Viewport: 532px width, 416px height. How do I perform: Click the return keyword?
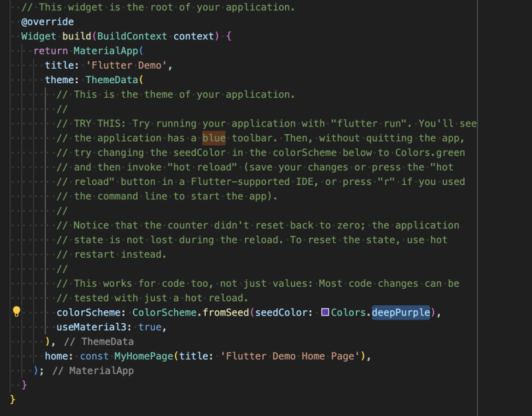50,51
